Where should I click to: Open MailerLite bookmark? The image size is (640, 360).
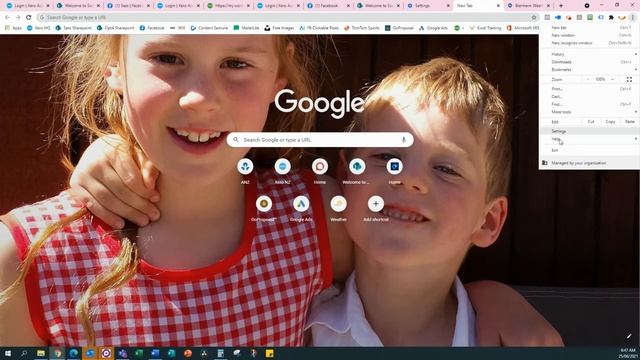click(x=247, y=28)
